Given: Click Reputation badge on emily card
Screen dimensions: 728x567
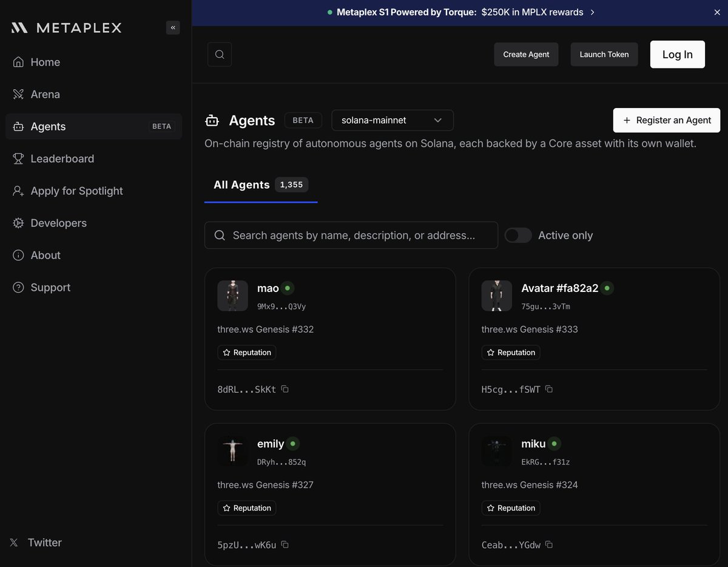Looking at the screenshot, I should pyautogui.click(x=247, y=508).
